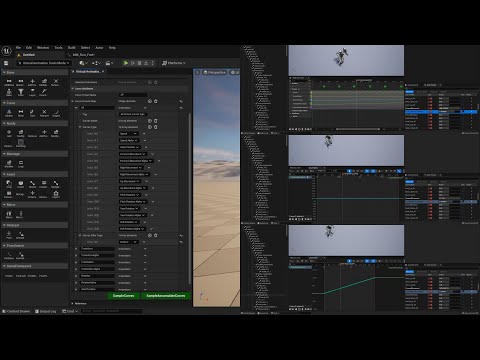The height and width of the screenshot is (360, 480).
Task: Click the Resize icon in the Asset section
Action: [x=32, y=184]
